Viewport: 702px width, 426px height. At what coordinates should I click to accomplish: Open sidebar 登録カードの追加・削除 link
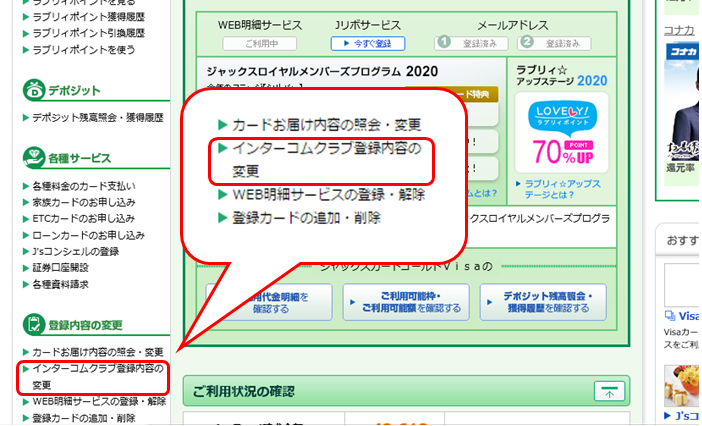(83, 418)
